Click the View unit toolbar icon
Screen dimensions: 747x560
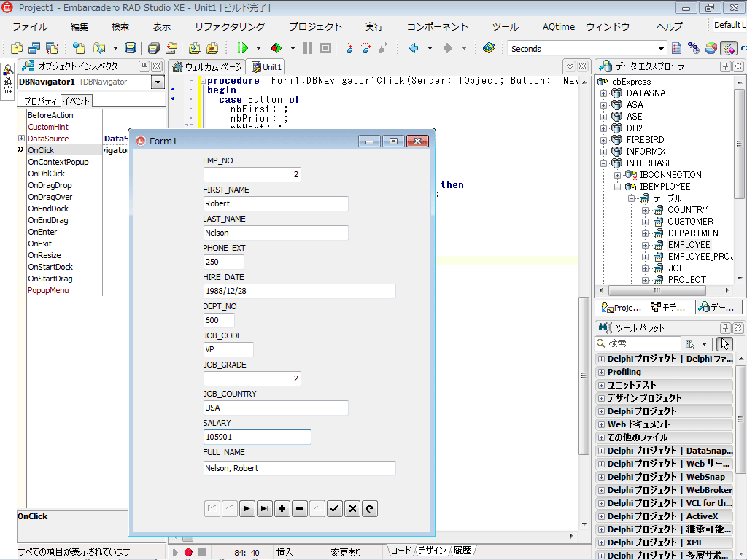click(17, 48)
